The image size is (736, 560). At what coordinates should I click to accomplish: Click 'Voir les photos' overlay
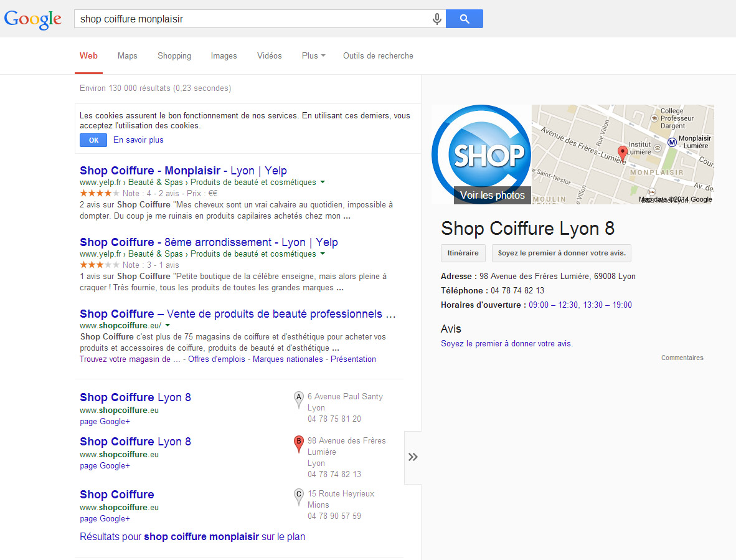coord(493,195)
